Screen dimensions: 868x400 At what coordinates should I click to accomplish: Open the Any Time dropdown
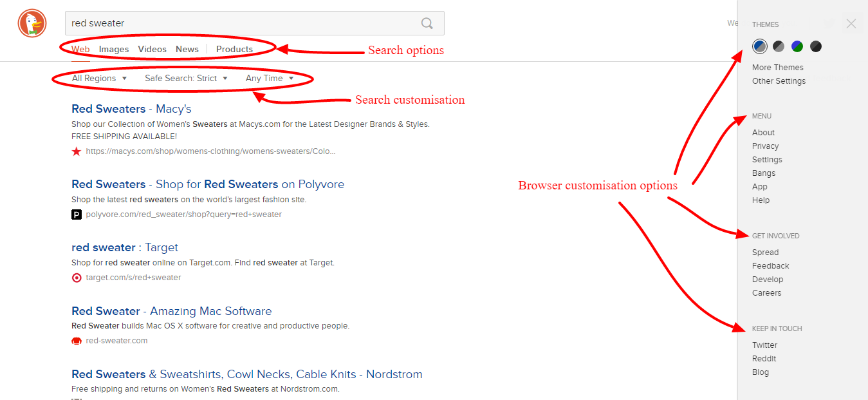click(270, 78)
